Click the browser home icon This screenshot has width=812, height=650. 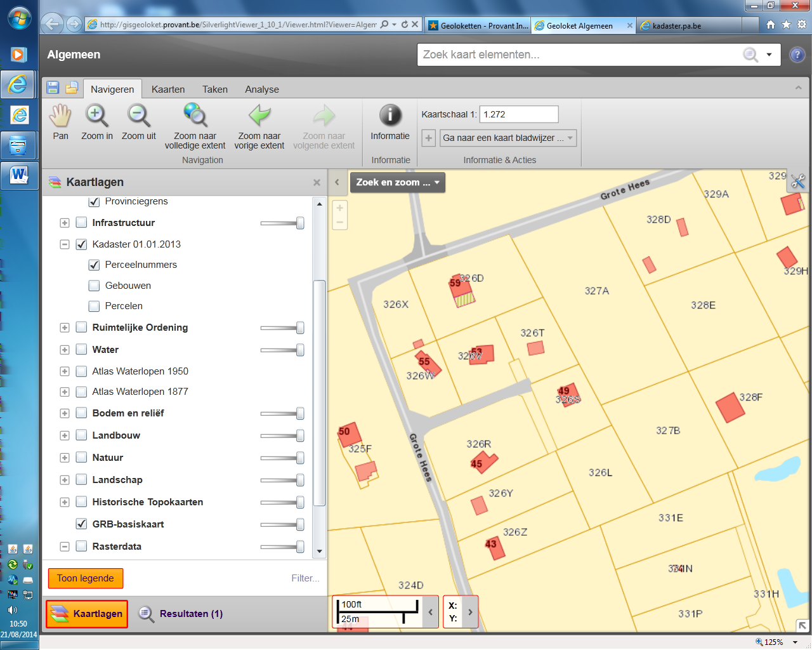pyautogui.click(x=770, y=25)
